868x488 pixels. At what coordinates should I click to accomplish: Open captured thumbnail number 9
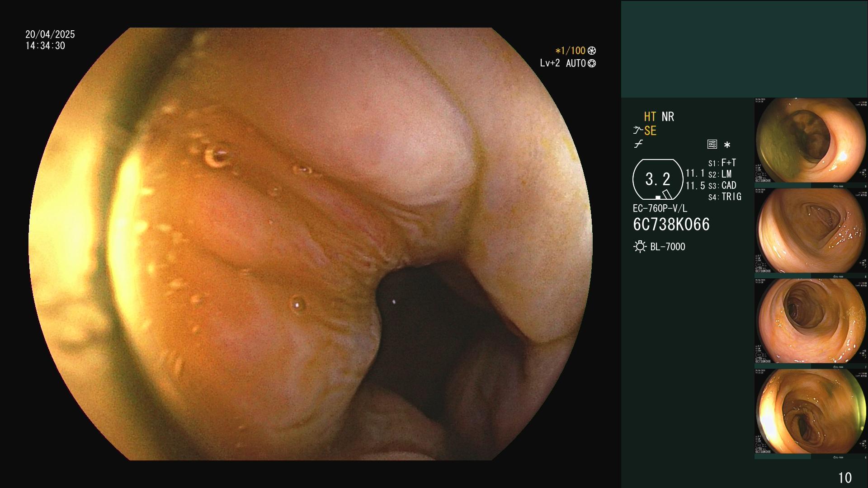point(811,143)
